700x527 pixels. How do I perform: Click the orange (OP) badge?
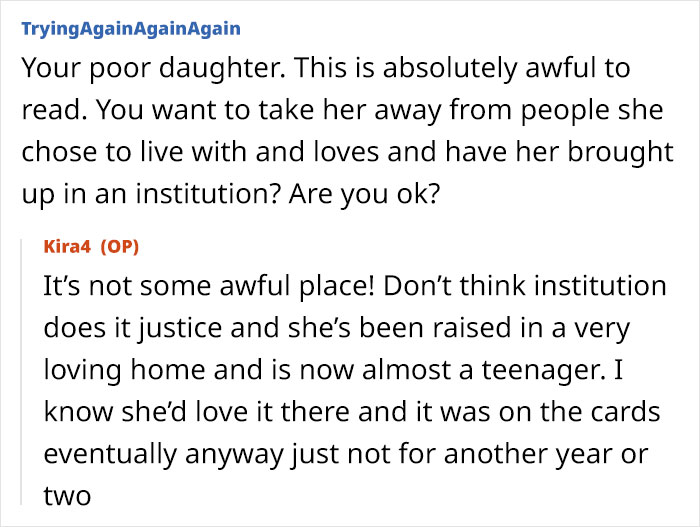pos(117,246)
